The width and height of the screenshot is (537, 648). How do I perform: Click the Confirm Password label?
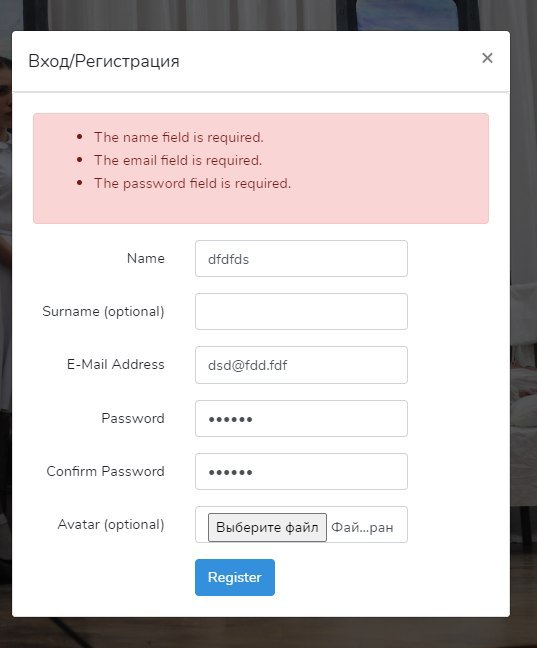pos(105,471)
